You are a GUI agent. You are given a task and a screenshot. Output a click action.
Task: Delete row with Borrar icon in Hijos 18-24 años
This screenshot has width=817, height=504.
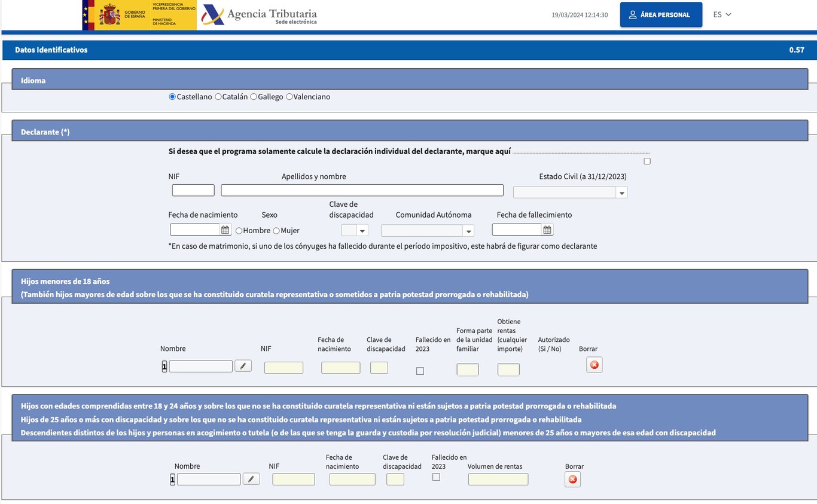572,479
